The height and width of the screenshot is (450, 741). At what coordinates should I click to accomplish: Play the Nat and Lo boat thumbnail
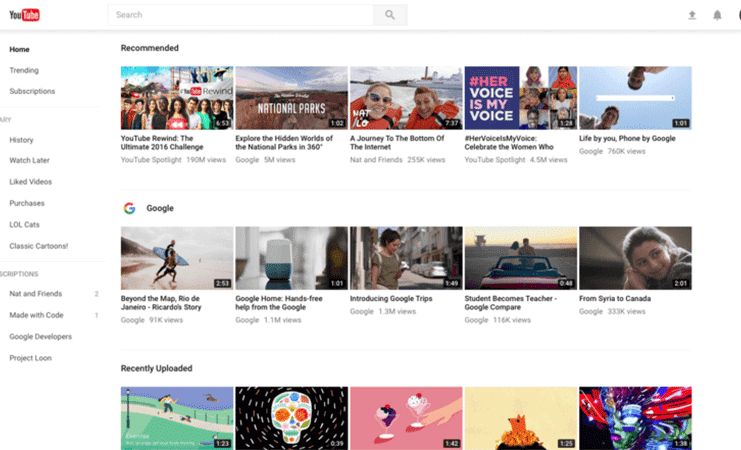[406, 98]
